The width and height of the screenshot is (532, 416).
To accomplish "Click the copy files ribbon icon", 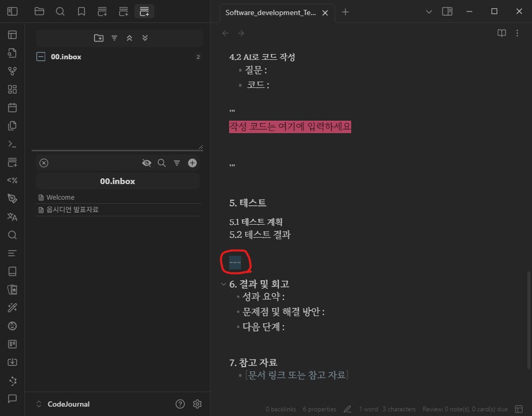I will (12, 126).
